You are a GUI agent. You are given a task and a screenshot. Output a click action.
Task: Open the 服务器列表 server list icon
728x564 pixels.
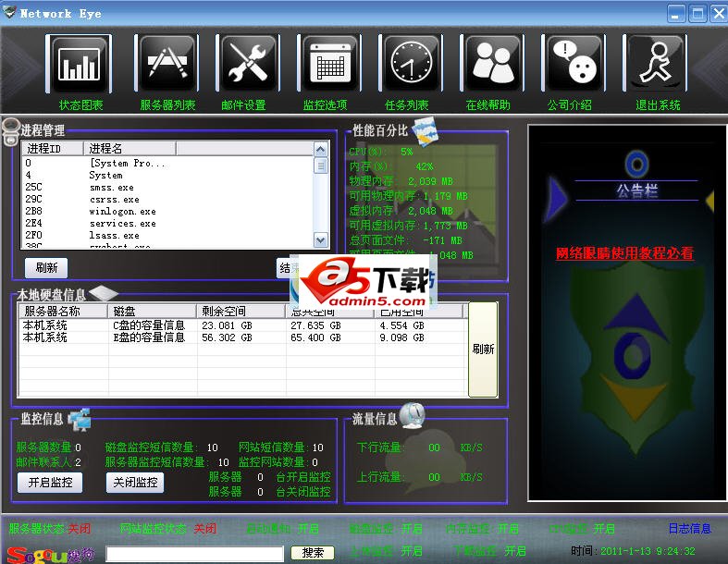click(x=167, y=65)
